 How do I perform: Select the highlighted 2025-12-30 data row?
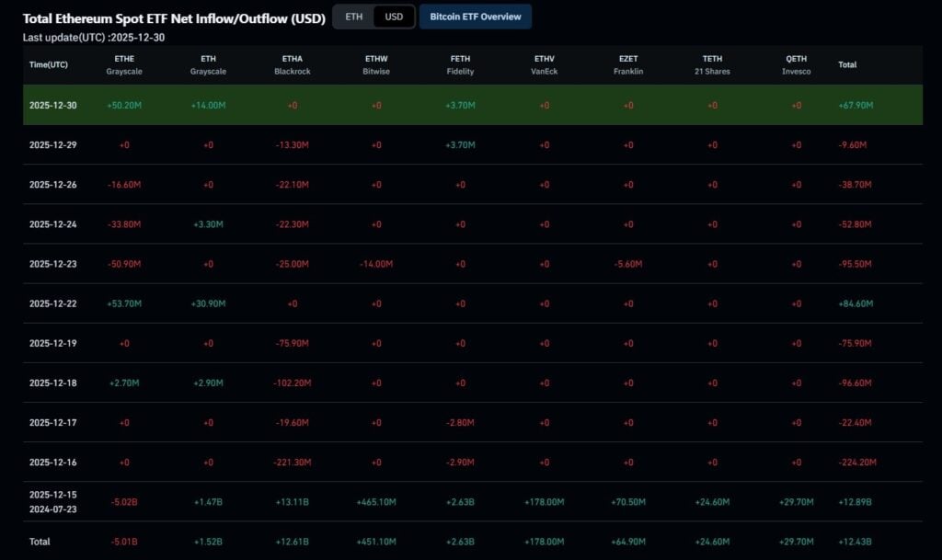pyautogui.click(x=471, y=105)
